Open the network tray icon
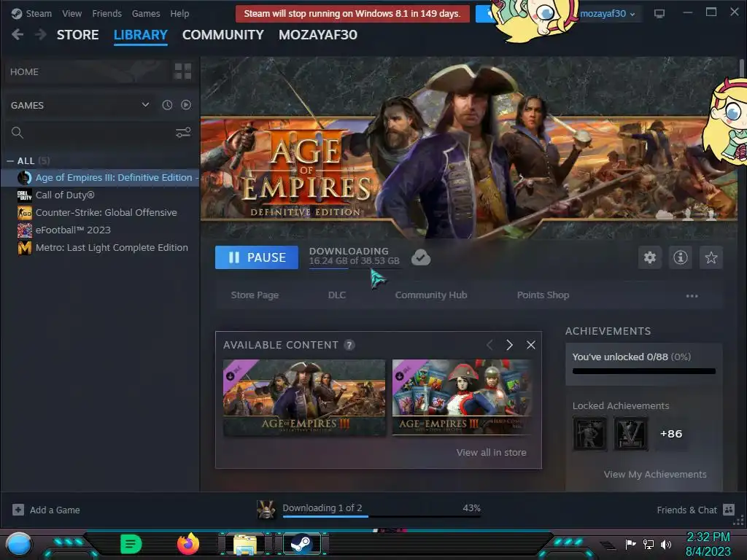This screenshot has height=560, width=747. coord(649,544)
